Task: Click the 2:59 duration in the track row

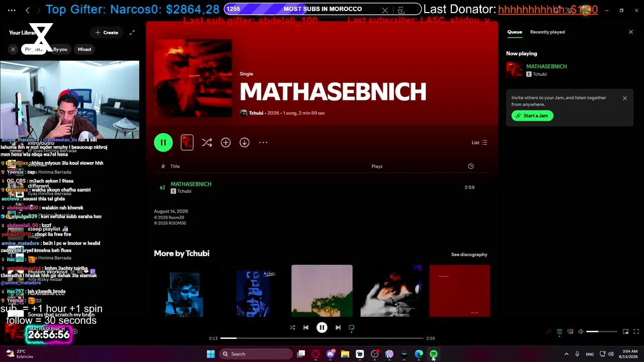Action: click(469, 188)
